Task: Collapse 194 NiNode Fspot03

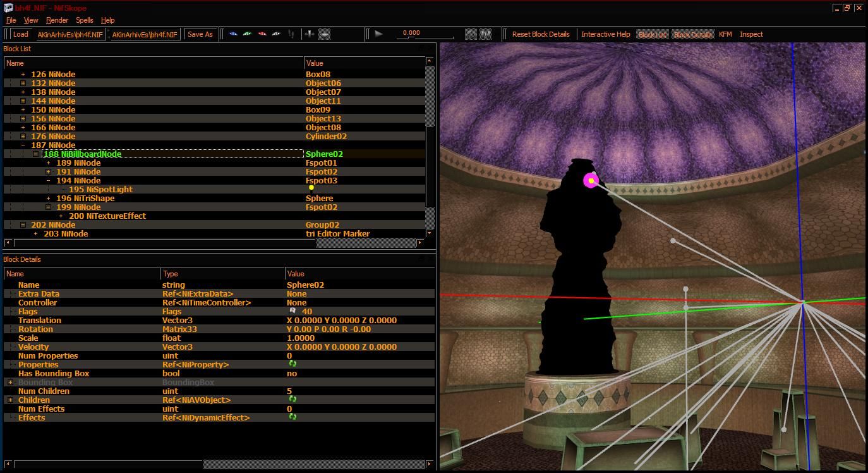Action: (49, 180)
